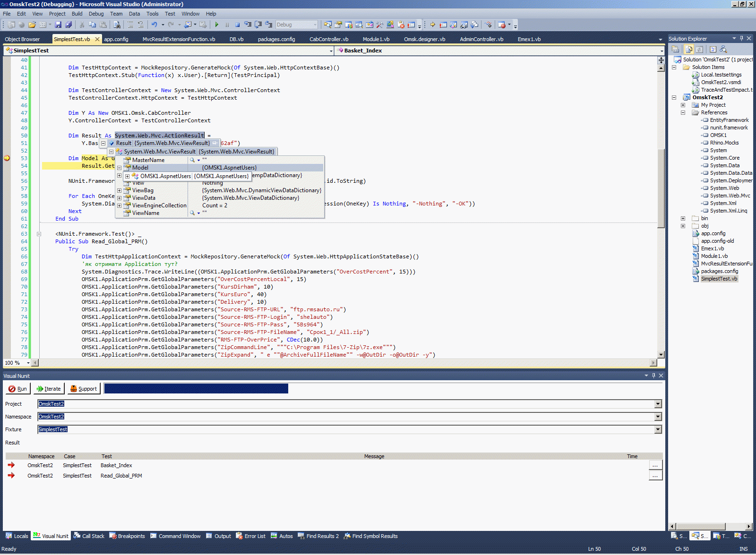Click the Step Into debug icon
This screenshot has height=555, width=756.
click(248, 25)
